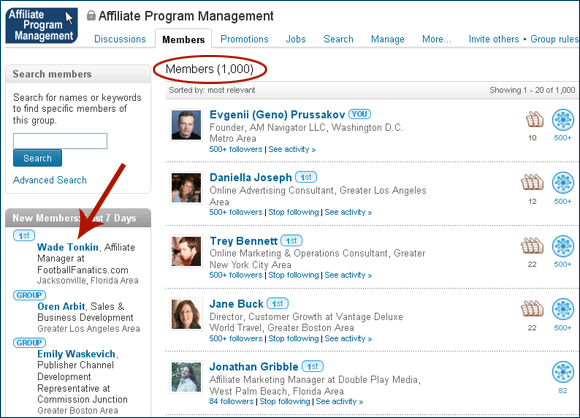
Task: Click recommendations icon in Trey Bennett row
Action: [x=532, y=246]
